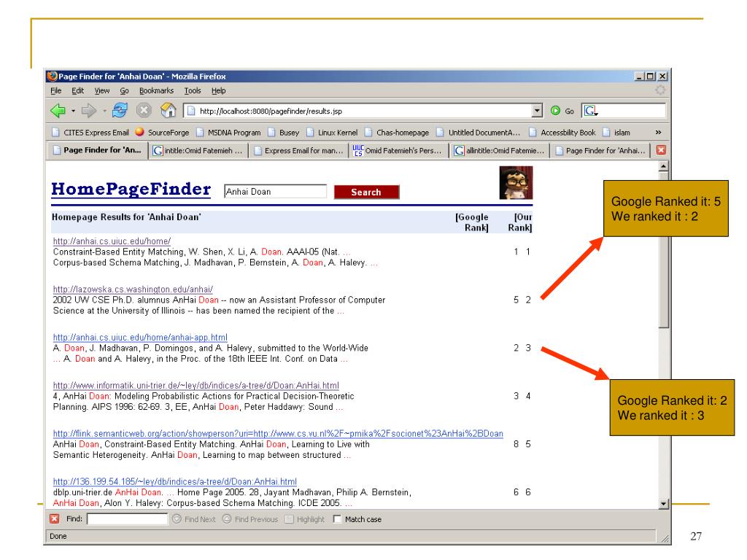The height and width of the screenshot is (560, 747).
Task: Open the flink.semanticweb.org result link
Action: [x=278, y=433]
